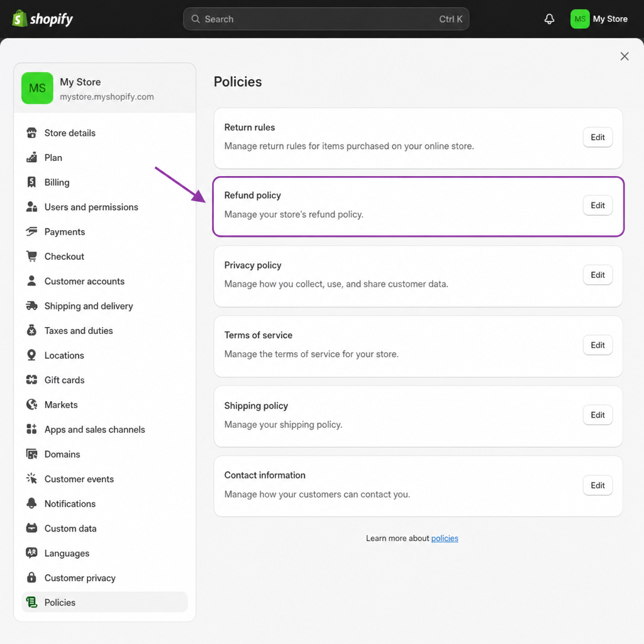Open Apps and sales channels
The width and height of the screenshot is (644, 644).
point(105,429)
